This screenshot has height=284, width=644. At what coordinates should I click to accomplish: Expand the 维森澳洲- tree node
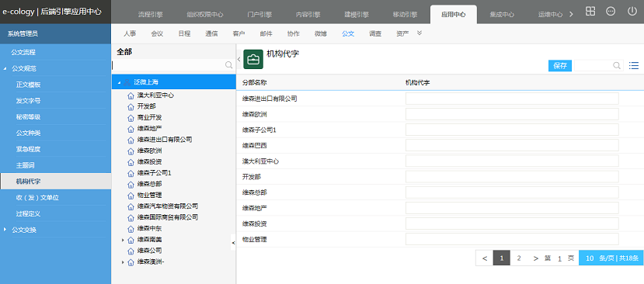(x=123, y=261)
